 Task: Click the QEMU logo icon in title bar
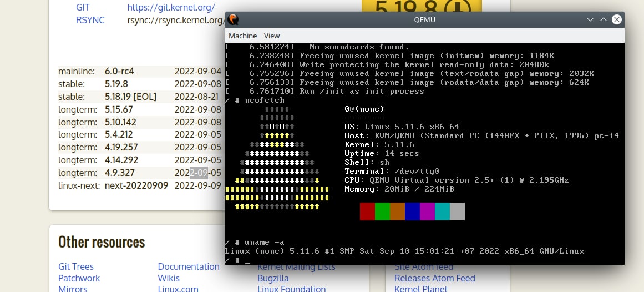point(234,19)
